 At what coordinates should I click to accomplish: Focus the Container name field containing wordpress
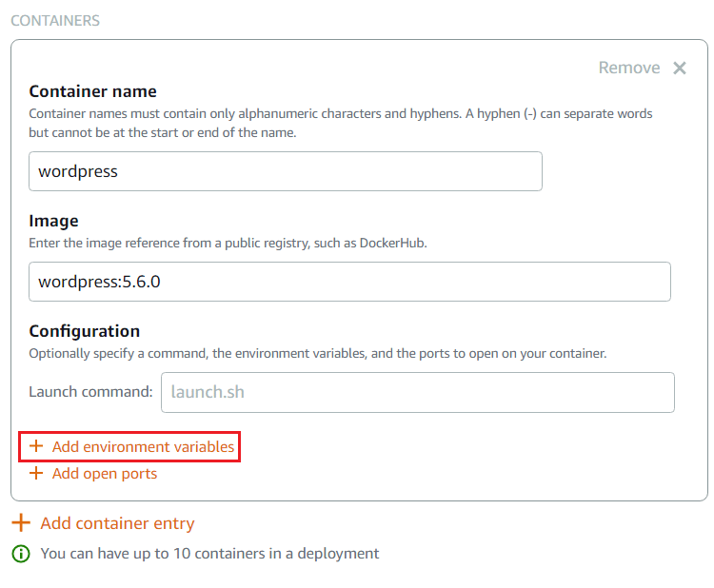[x=286, y=171]
